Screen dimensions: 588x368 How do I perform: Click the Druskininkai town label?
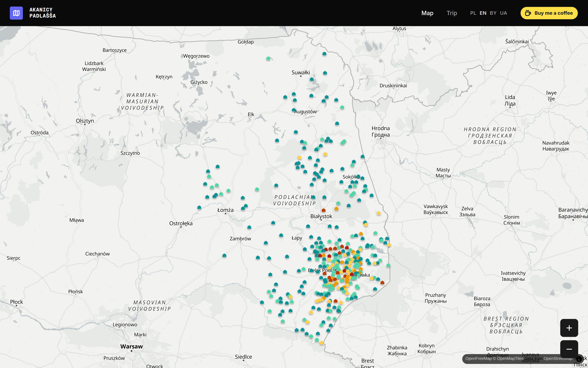393,85
